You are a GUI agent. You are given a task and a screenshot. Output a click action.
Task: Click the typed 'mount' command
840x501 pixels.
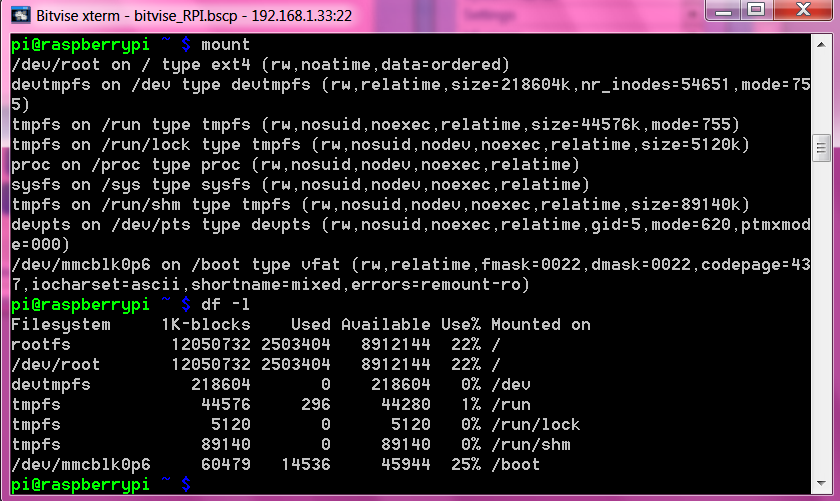coord(225,45)
